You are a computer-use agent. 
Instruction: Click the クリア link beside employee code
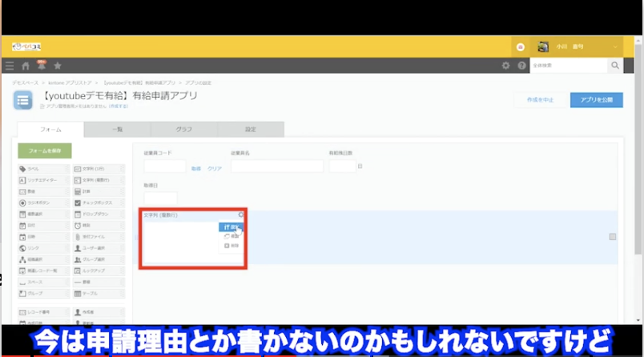215,169
